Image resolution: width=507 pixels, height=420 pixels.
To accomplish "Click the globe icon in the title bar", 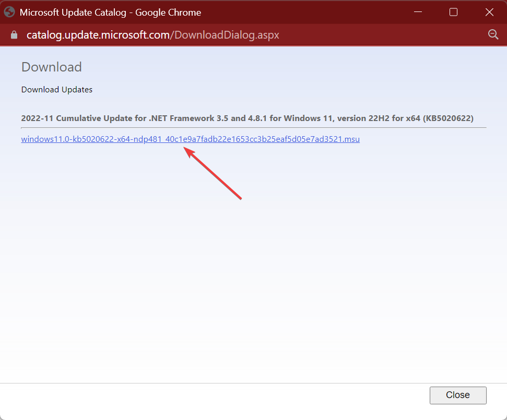I will pos(9,13).
